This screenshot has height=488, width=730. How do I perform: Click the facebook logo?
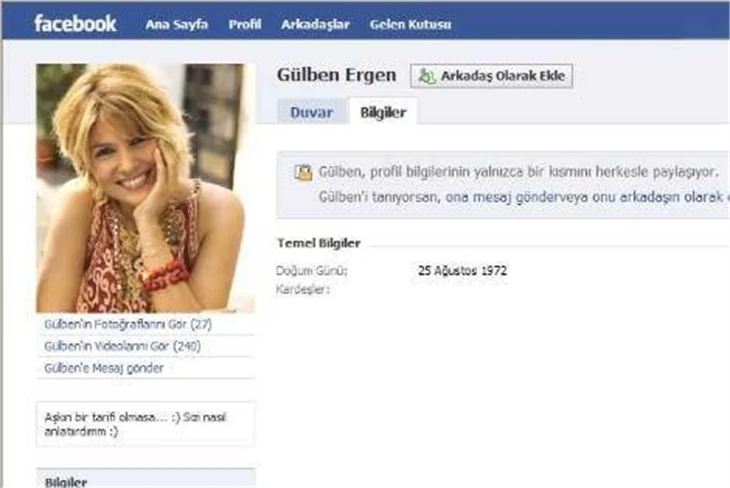click(x=75, y=23)
